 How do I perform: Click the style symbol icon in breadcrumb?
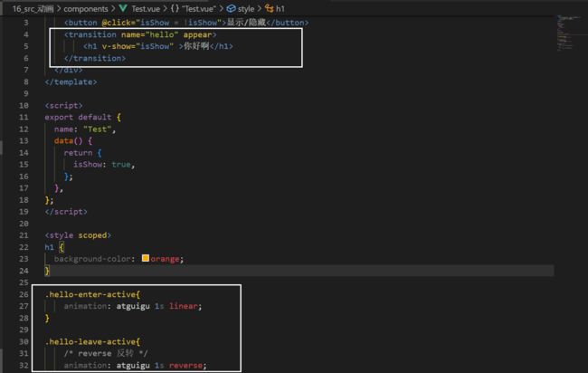231,8
